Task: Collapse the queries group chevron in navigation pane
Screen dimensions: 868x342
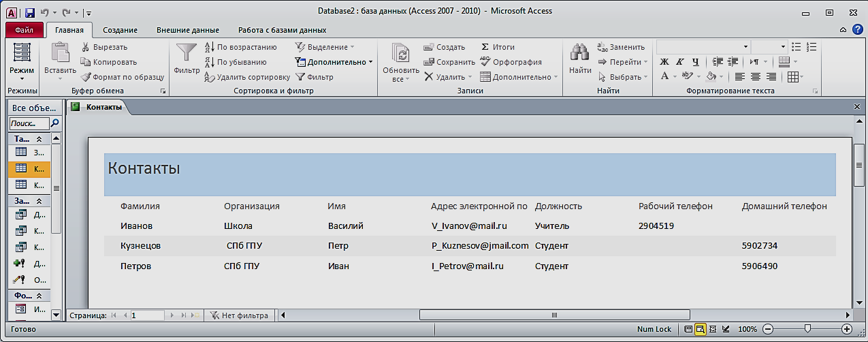Action: (39, 201)
